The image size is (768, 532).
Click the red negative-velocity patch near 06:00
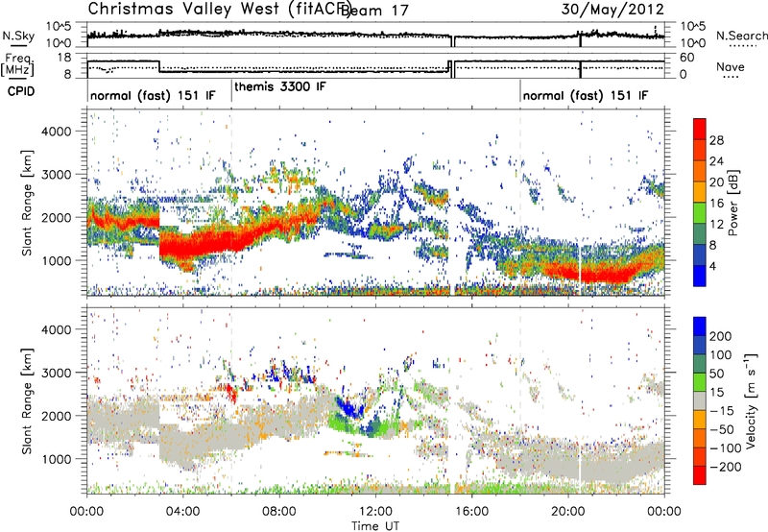(229, 393)
